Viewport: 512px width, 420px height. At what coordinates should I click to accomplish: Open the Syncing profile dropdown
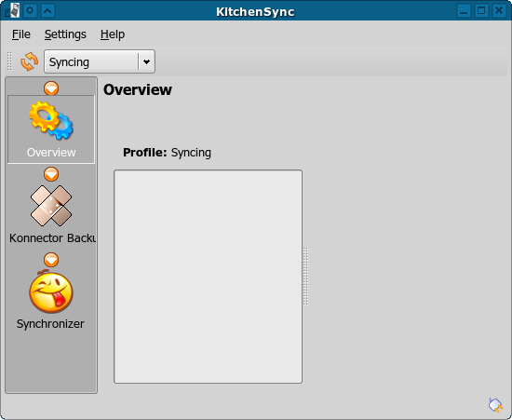coord(100,61)
